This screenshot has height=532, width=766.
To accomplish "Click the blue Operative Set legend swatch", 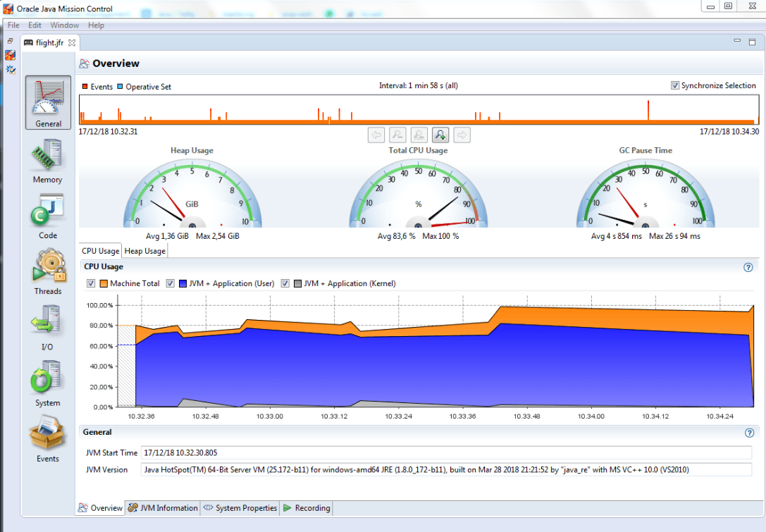I will click(120, 87).
